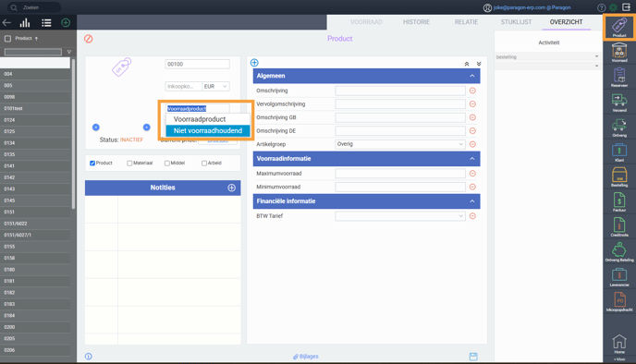Open the filter funnel in product list
The height and width of the screenshot is (364, 636).
69,52
